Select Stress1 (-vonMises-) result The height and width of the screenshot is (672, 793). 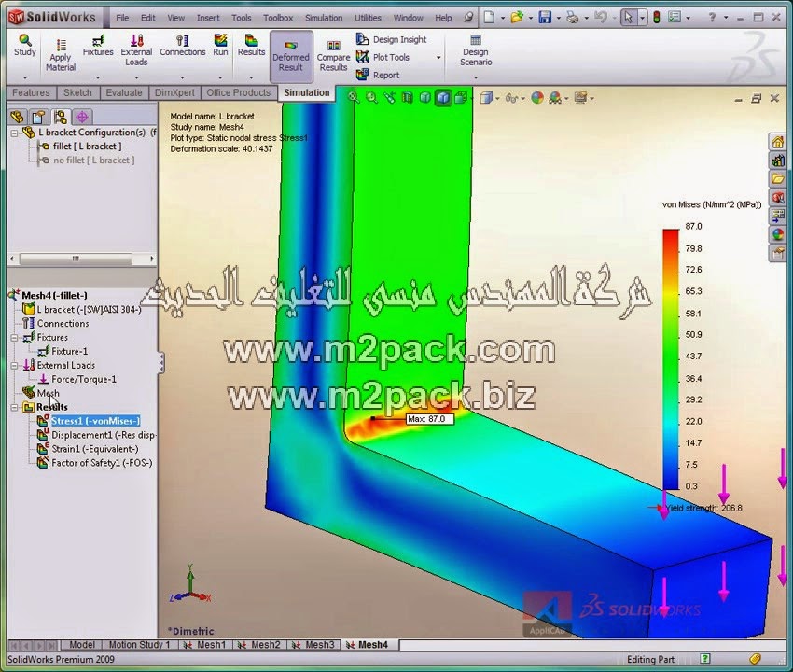tap(95, 421)
